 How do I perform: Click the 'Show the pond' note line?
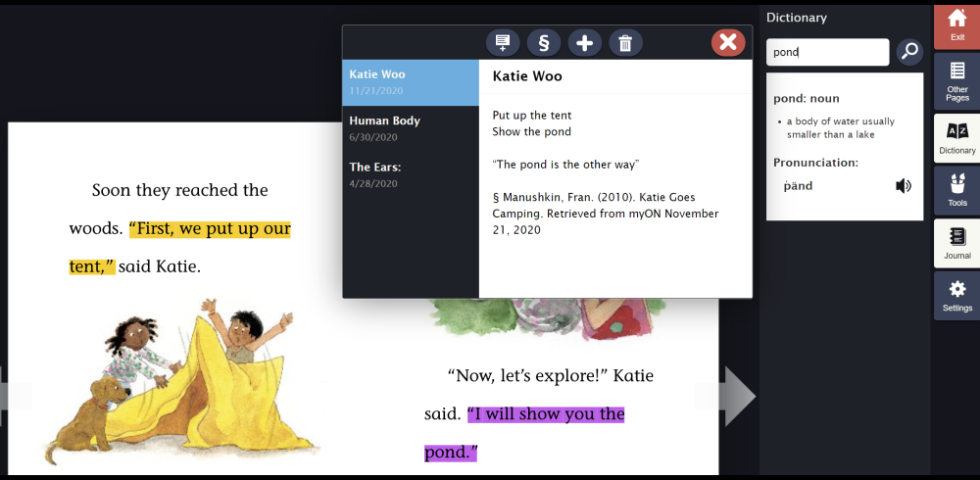[x=531, y=131]
